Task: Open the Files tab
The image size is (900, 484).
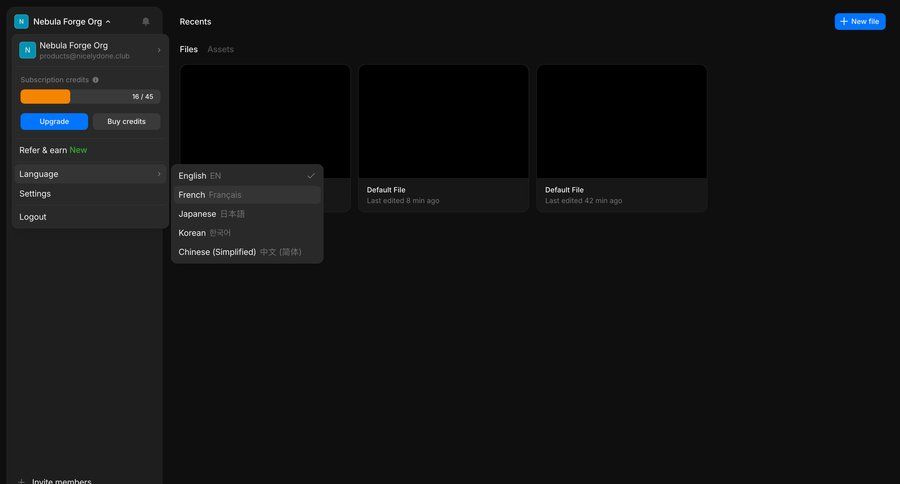Action: [x=188, y=49]
